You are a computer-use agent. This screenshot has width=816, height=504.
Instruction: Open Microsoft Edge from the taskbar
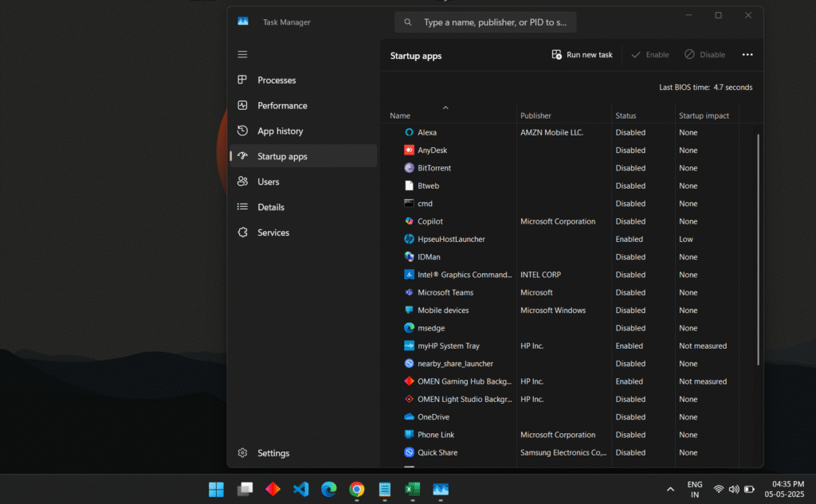coord(329,489)
